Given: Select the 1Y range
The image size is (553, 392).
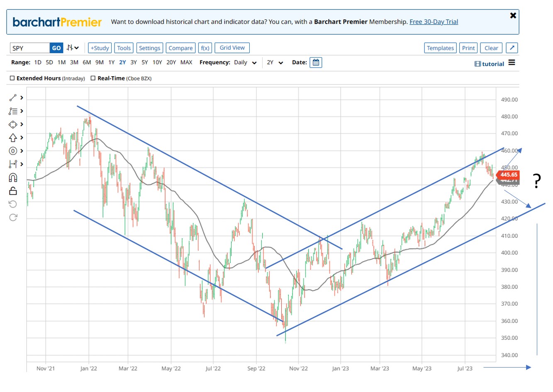Looking at the screenshot, I should [x=112, y=63].
